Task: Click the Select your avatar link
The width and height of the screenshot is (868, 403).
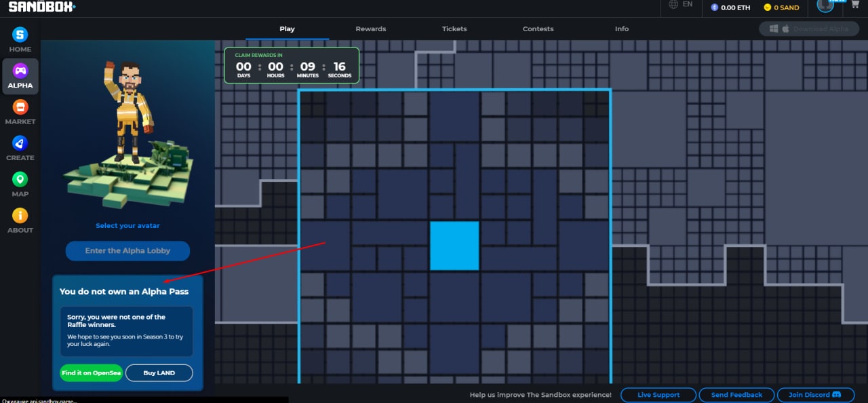Action: pos(127,225)
